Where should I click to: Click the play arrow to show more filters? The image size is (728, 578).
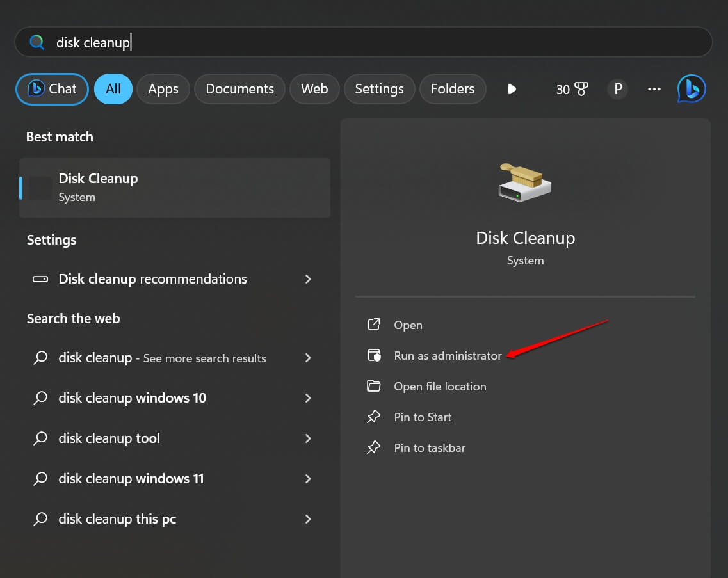click(x=512, y=89)
